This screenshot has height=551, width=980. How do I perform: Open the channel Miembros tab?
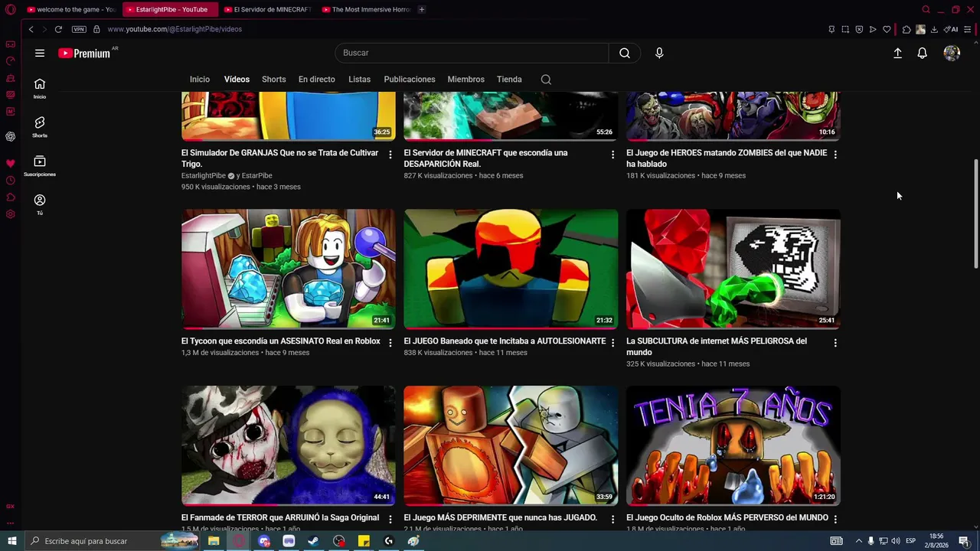465,80
